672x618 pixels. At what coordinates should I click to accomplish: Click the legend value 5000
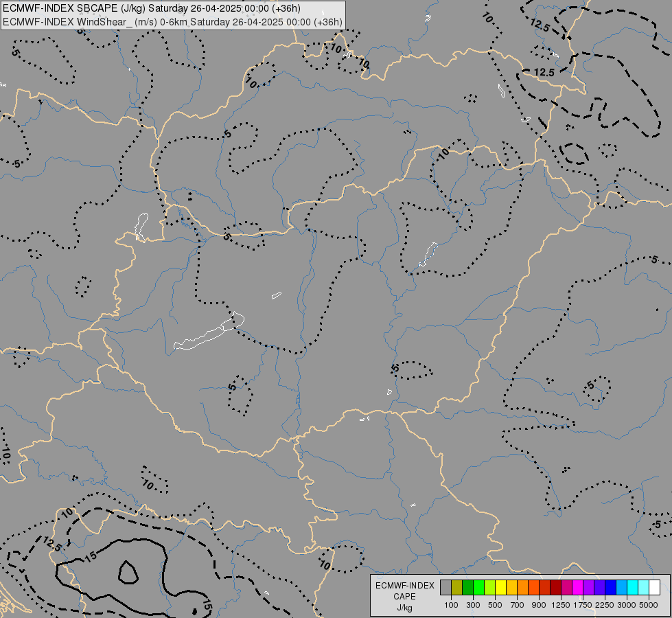[x=649, y=605]
